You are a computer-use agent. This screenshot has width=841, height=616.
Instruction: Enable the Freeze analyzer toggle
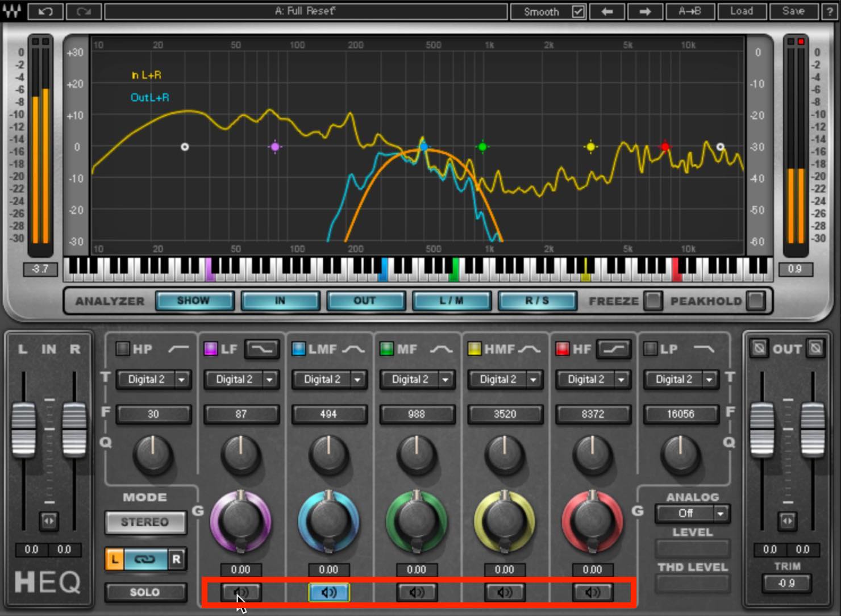click(x=653, y=301)
